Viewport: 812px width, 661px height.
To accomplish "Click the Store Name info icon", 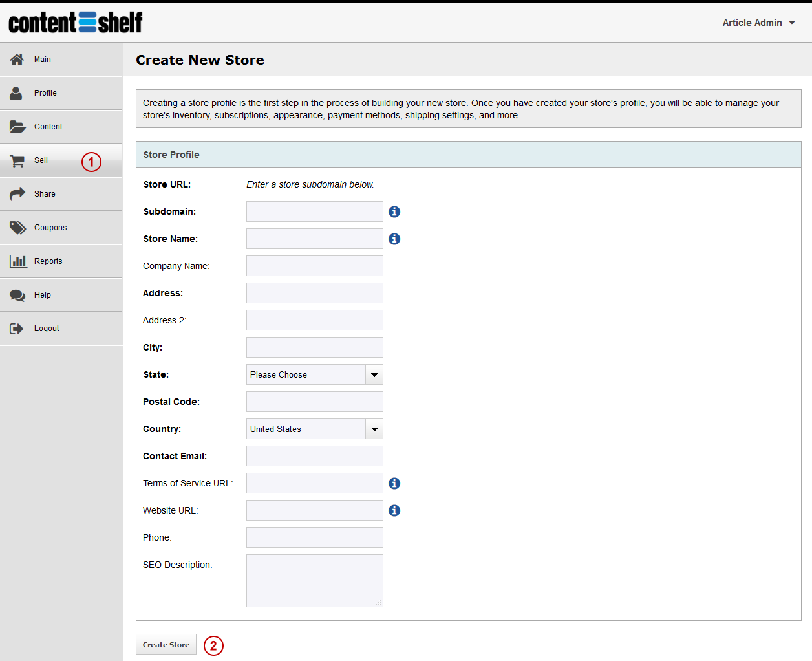I will coord(394,239).
